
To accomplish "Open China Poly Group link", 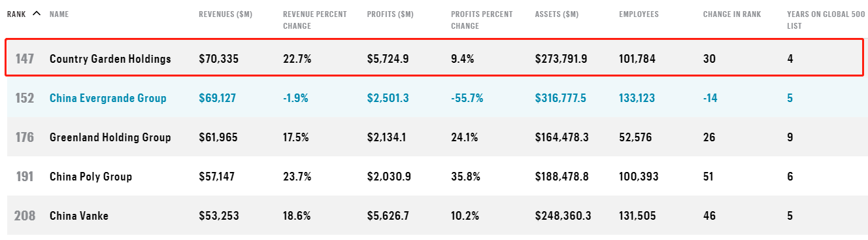I will [x=91, y=177].
